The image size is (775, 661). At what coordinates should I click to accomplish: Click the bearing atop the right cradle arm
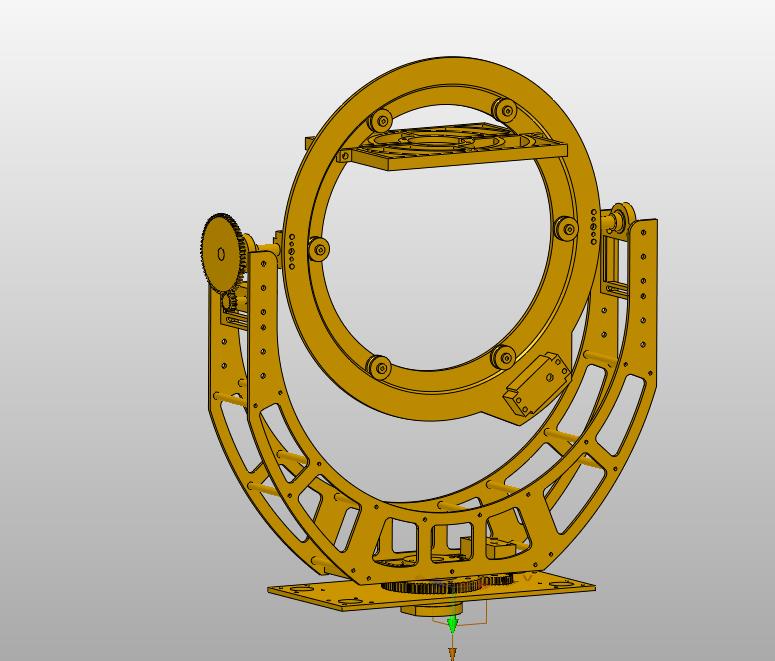[x=621, y=217]
